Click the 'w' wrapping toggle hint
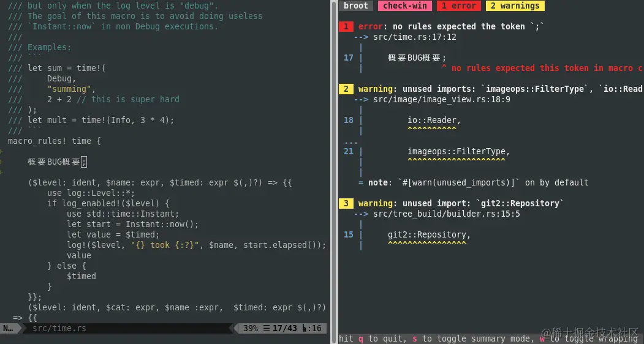The image size is (644, 344). pyautogui.click(x=542, y=338)
